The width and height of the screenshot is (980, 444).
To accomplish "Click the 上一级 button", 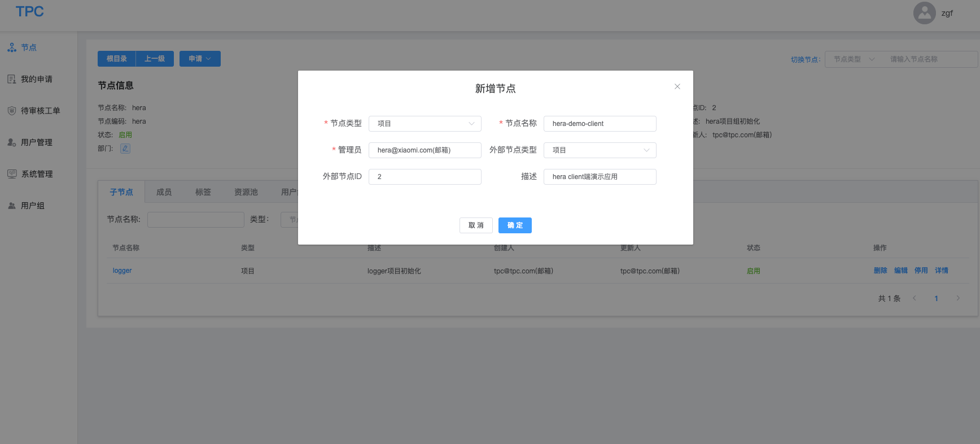I will pyautogui.click(x=155, y=59).
